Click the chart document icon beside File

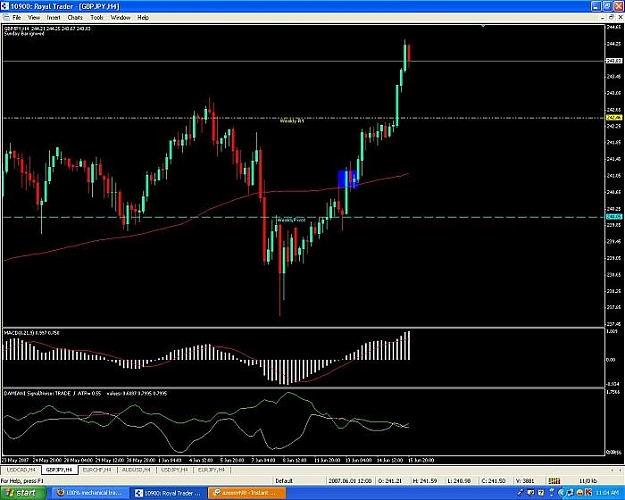(6, 18)
